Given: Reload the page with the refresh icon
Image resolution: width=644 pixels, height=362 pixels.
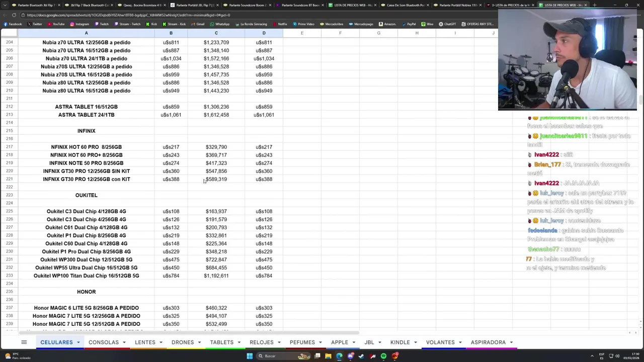Looking at the screenshot, I should 14,15.
